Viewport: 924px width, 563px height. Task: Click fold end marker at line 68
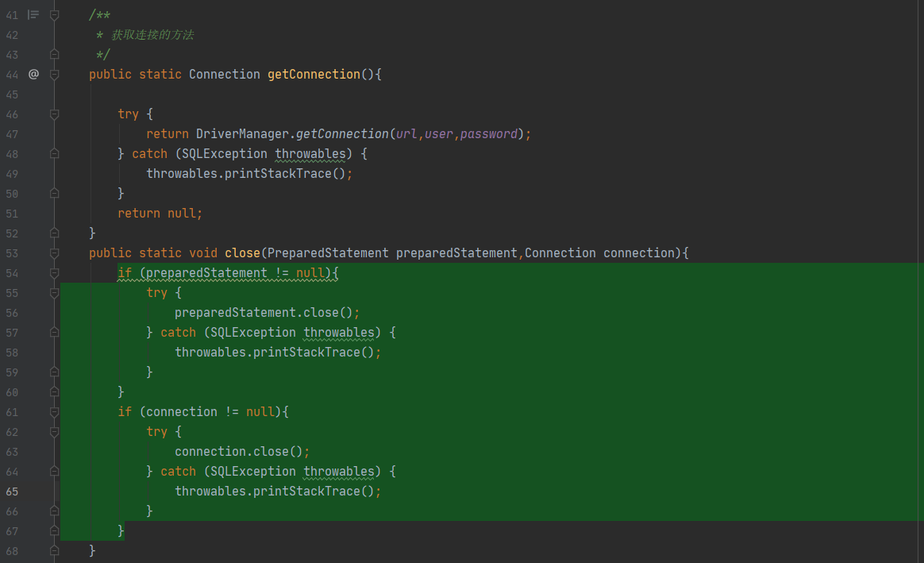click(54, 551)
